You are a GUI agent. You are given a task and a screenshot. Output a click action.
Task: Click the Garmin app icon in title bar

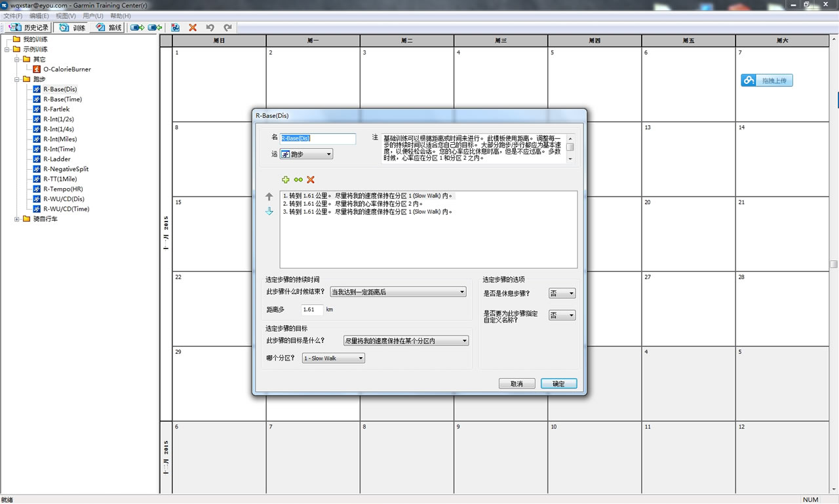pos(5,5)
